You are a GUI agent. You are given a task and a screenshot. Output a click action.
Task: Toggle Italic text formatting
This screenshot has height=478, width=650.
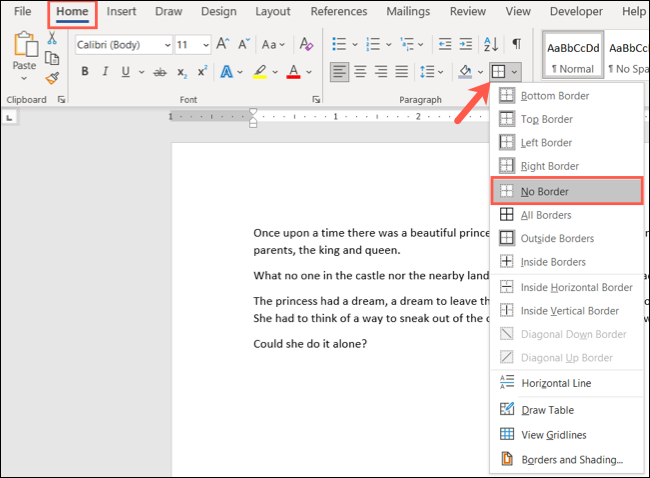pos(106,72)
